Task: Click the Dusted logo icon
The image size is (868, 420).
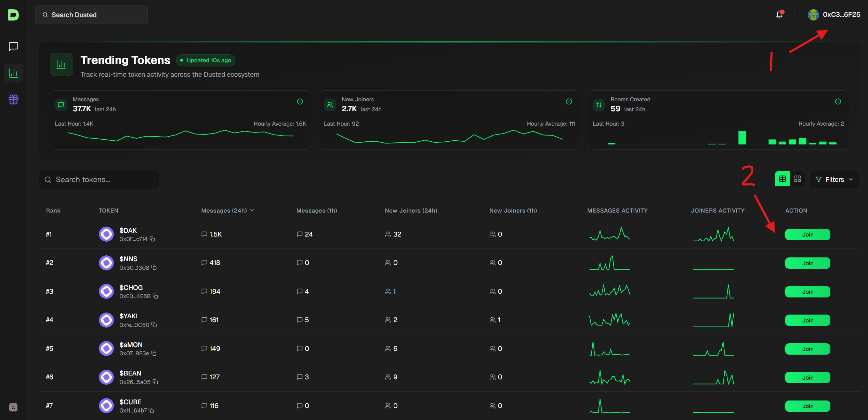Action: pyautogui.click(x=13, y=15)
